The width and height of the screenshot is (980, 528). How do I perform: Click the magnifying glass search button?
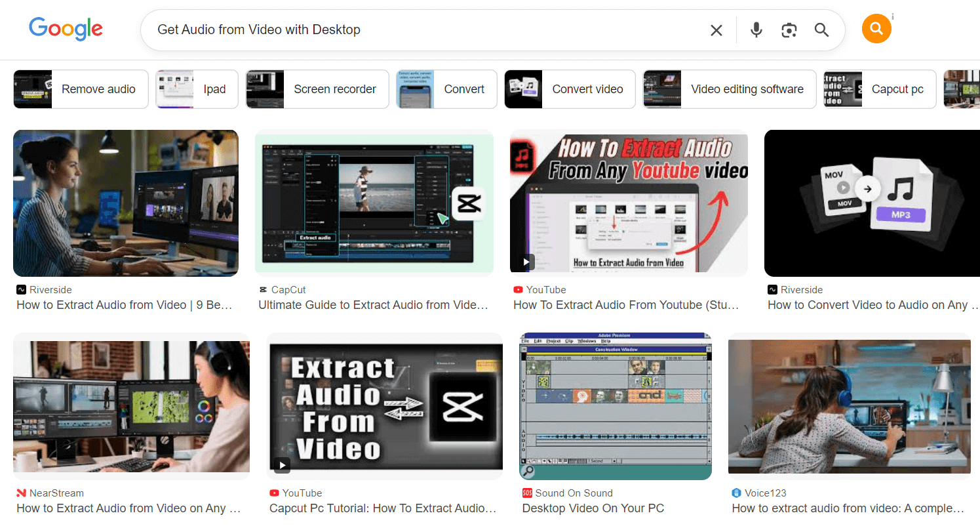(x=821, y=30)
